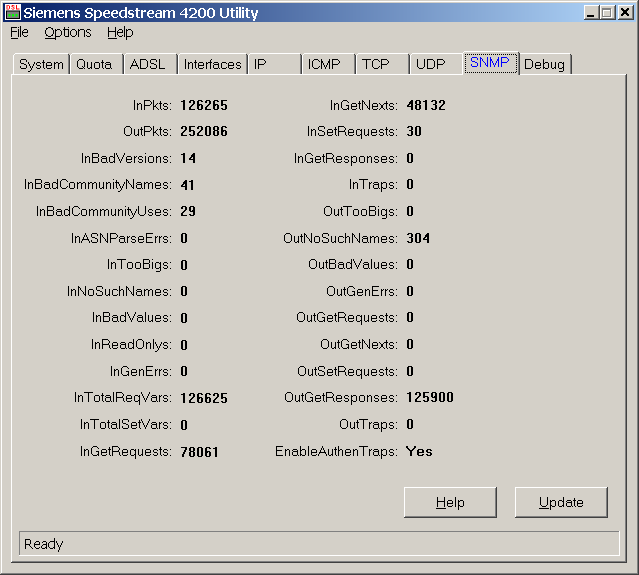Viewport: 639px width, 575px height.
Task: Click the OutGetRequests label
Action: point(347,317)
